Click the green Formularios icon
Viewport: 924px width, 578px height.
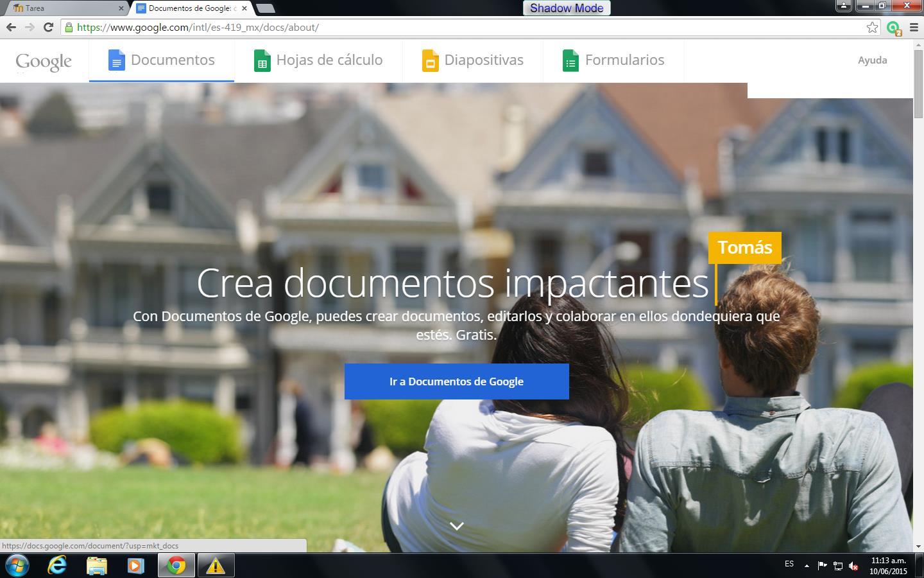click(570, 60)
